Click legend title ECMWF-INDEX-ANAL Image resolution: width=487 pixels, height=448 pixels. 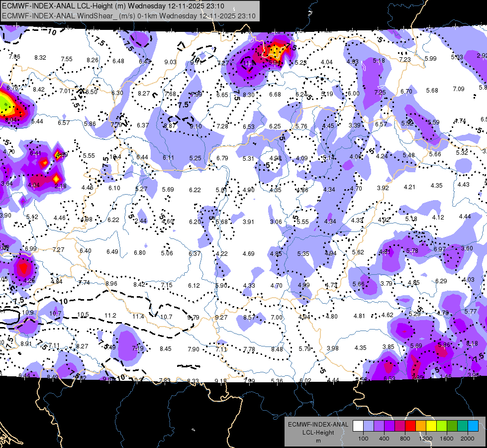coord(318,425)
